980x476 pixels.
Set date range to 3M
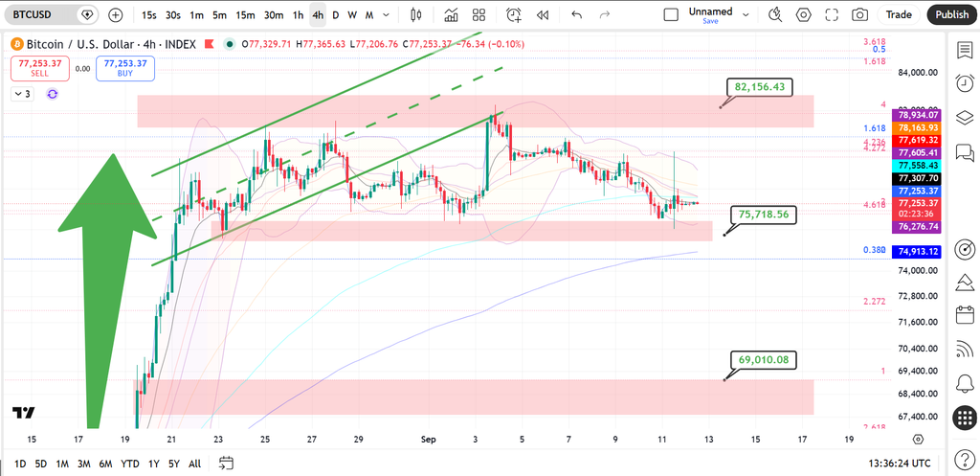click(x=84, y=464)
